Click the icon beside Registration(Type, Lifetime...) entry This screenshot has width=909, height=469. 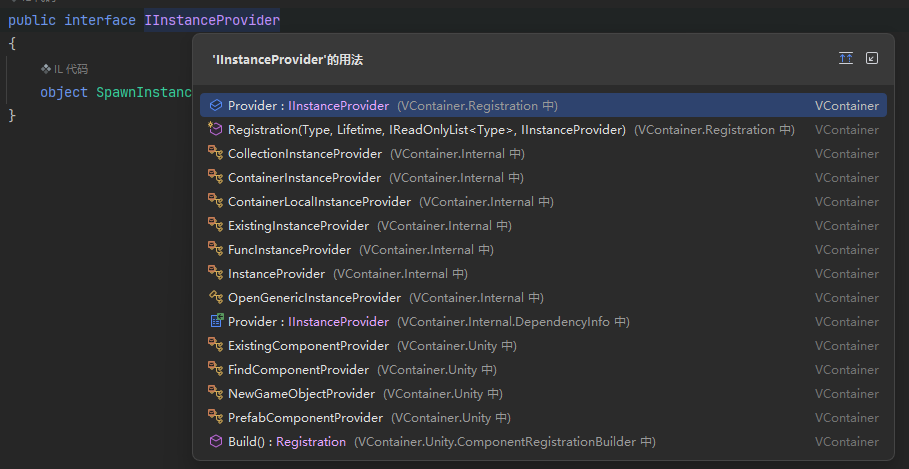pyautogui.click(x=214, y=129)
